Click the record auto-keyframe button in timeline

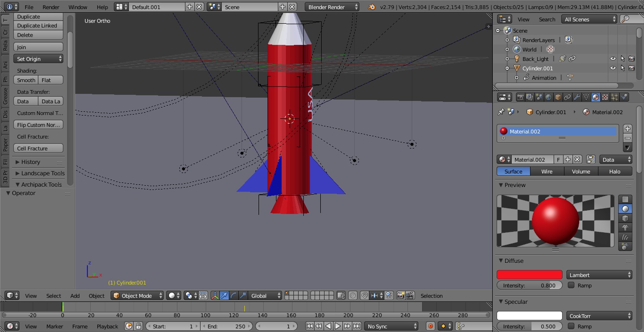point(431,326)
